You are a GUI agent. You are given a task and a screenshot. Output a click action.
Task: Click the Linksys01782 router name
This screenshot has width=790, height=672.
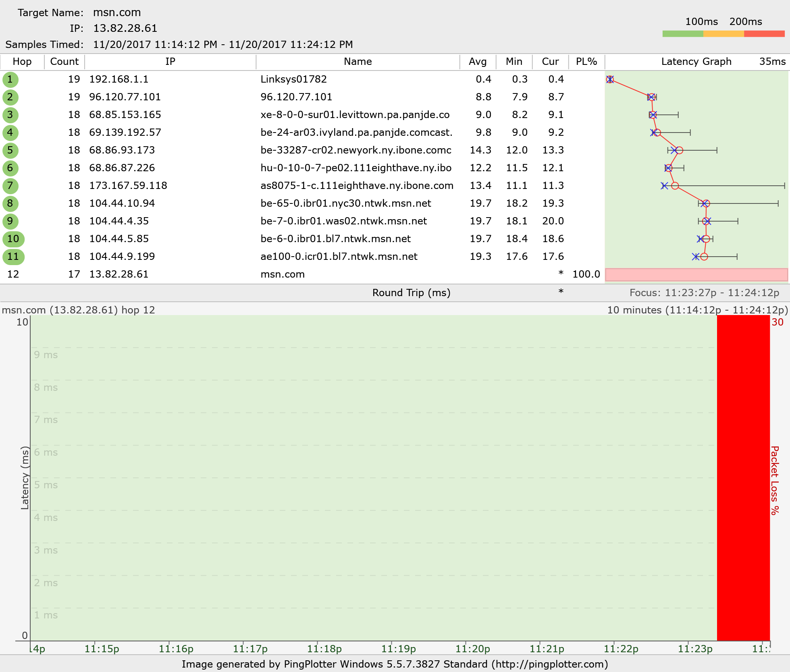(293, 79)
